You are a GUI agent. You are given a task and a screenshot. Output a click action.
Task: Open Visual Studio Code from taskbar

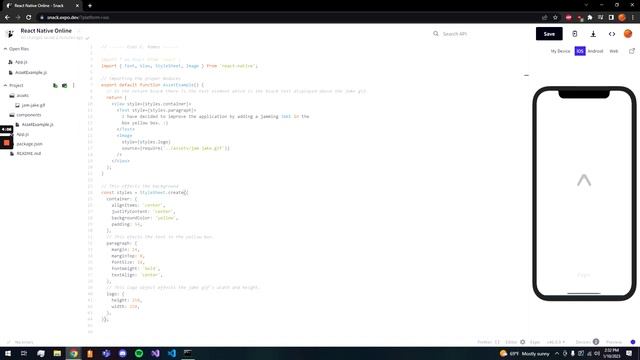pos(171,353)
